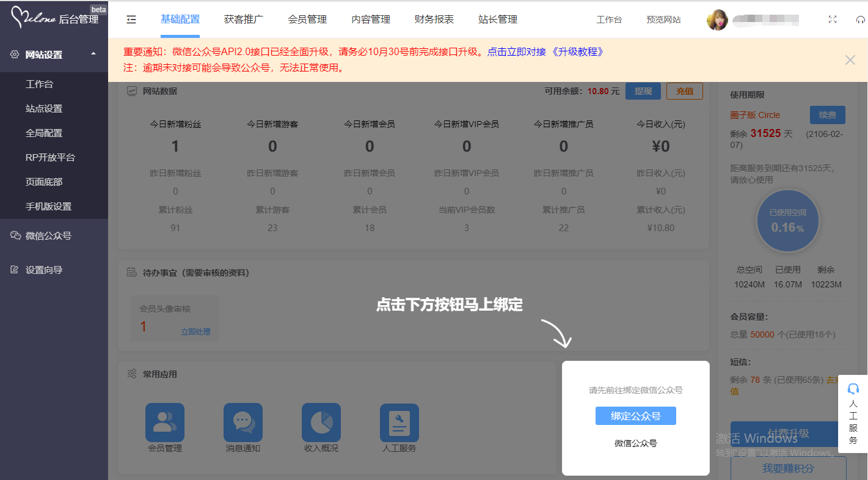Click the 请先前往绑定微信公众号 text
This screenshot has width=868, height=480.
[x=636, y=390]
